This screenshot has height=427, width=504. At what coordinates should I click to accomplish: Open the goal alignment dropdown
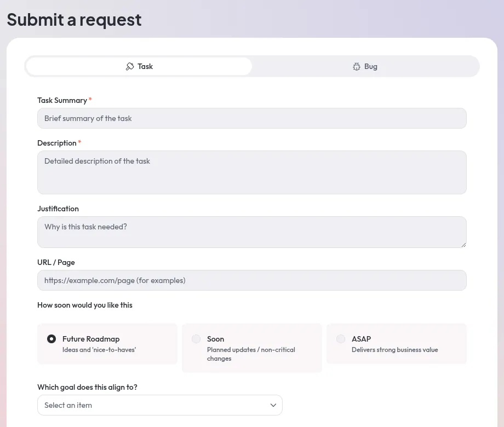pyautogui.click(x=160, y=405)
